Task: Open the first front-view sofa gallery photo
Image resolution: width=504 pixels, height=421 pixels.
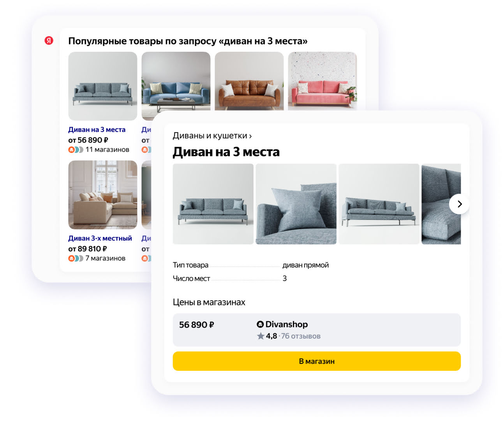Action: tap(213, 204)
